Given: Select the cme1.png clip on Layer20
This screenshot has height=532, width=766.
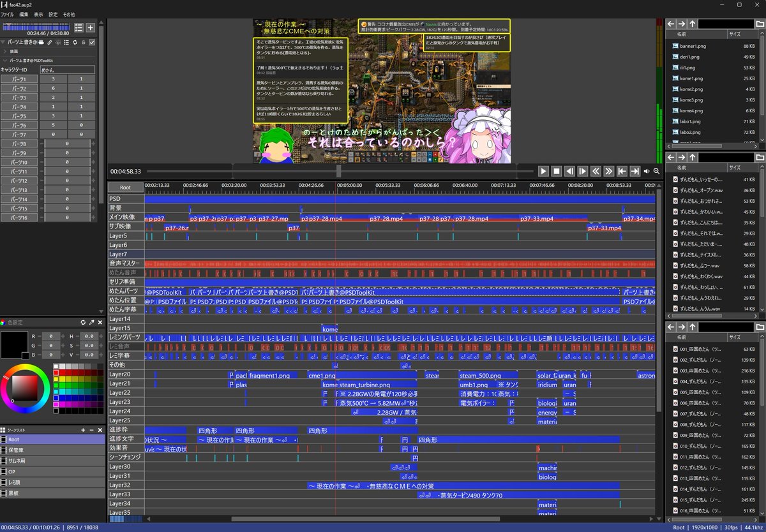Looking at the screenshot, I should 362,375.
